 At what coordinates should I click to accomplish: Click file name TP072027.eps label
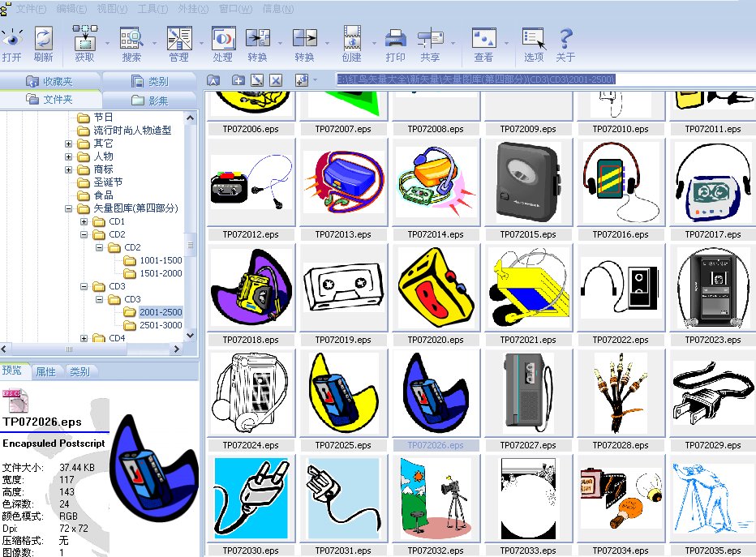point(528,445)
